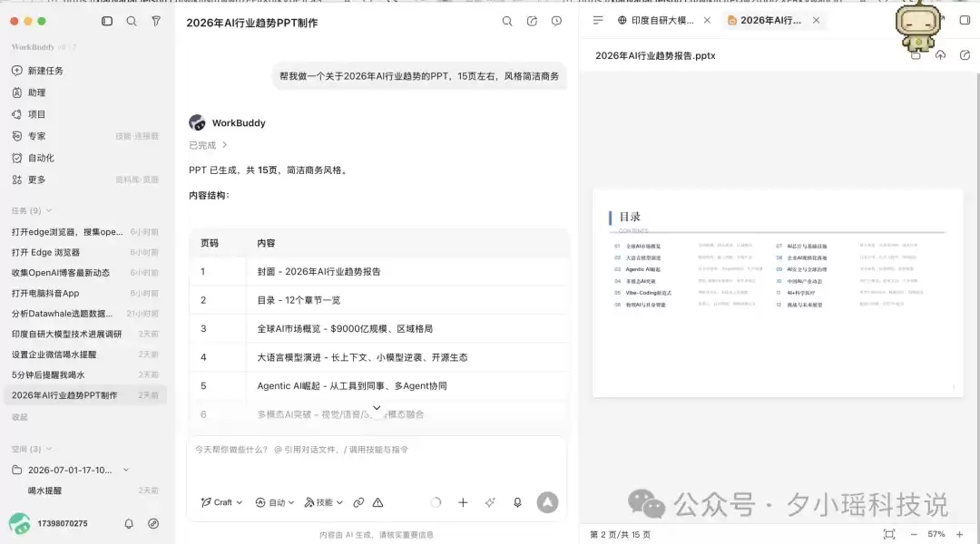The width and height of the screenshot is (980, 544).
Task: Open task 分析Datawhale选题数据...
Action: click(85, 314)
